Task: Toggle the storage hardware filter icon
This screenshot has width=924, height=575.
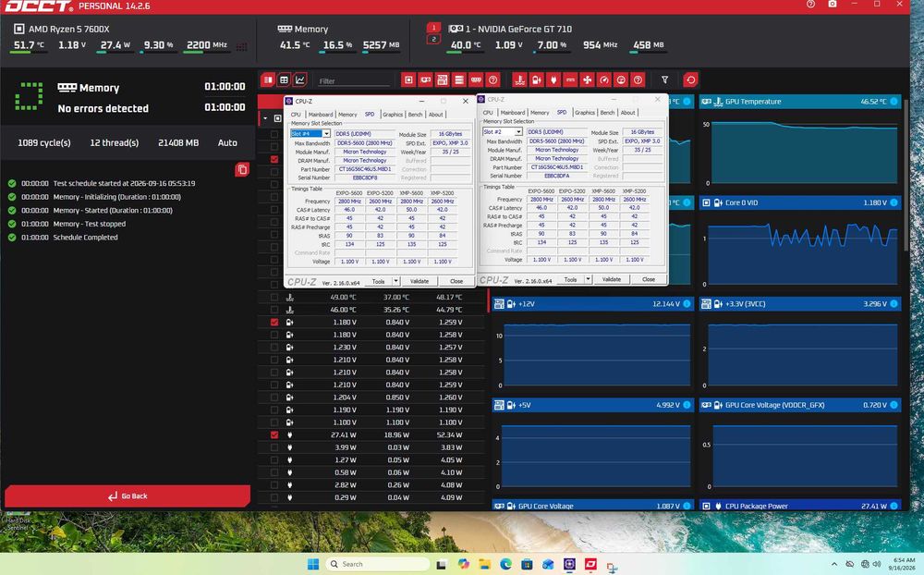Action: click(459, 80)
